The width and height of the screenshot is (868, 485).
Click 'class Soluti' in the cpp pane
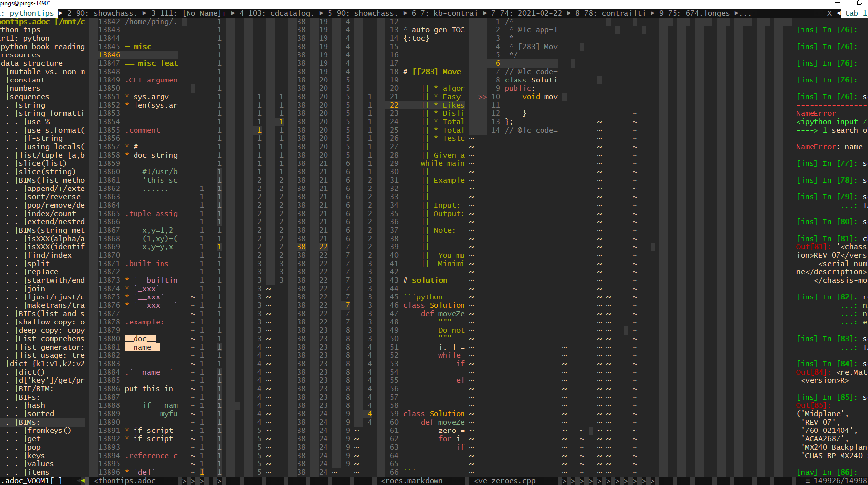point(531,80)
